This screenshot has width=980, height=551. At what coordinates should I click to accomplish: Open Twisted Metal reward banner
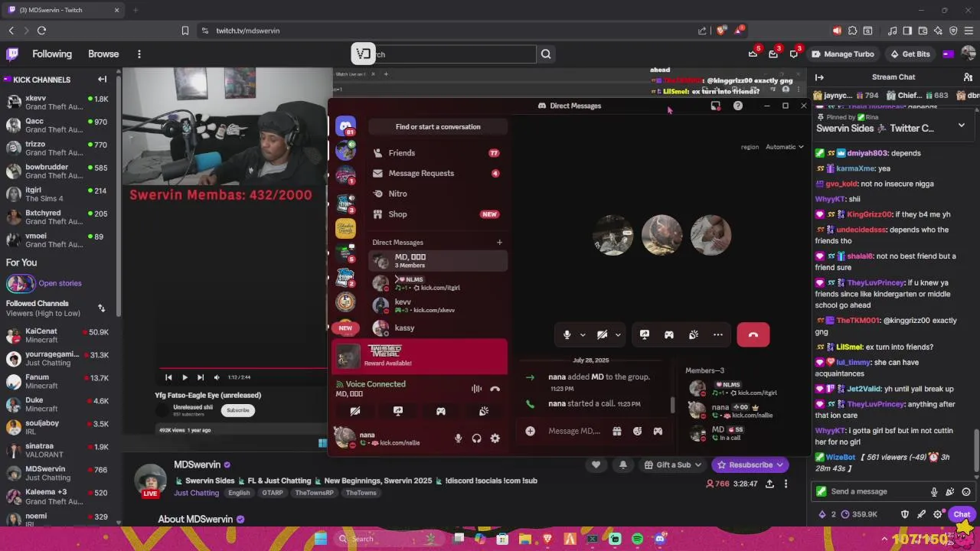tap(420, 356)
